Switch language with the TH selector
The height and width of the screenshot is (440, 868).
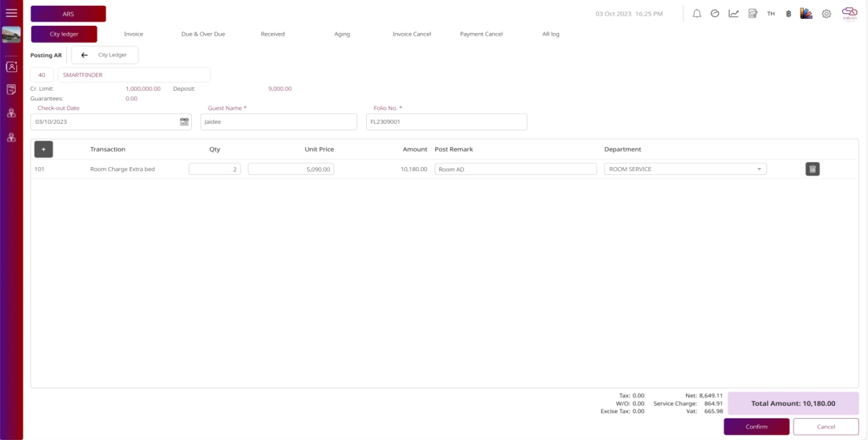771,14
